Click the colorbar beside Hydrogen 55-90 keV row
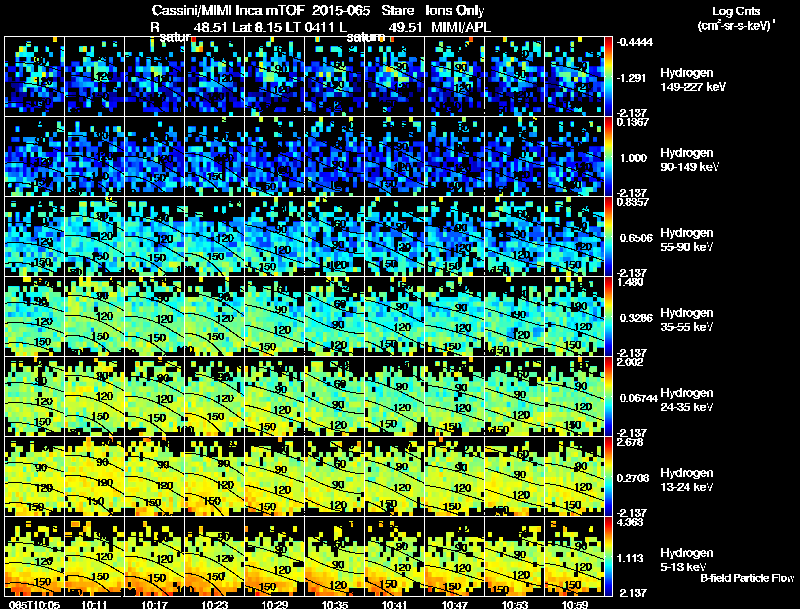Image resolution: width=800 pixels, height=609 pixels. (608, 236)
